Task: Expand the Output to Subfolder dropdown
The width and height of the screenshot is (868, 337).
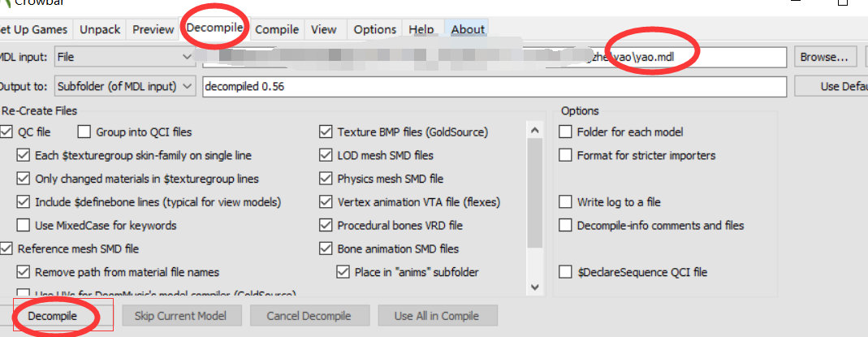Action: (x=124, y=86)
